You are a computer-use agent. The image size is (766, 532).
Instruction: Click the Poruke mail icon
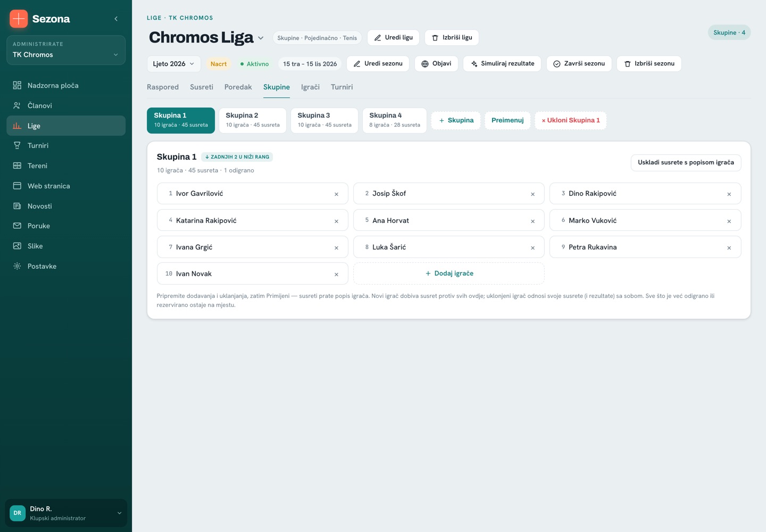click(x=17, y=226)
